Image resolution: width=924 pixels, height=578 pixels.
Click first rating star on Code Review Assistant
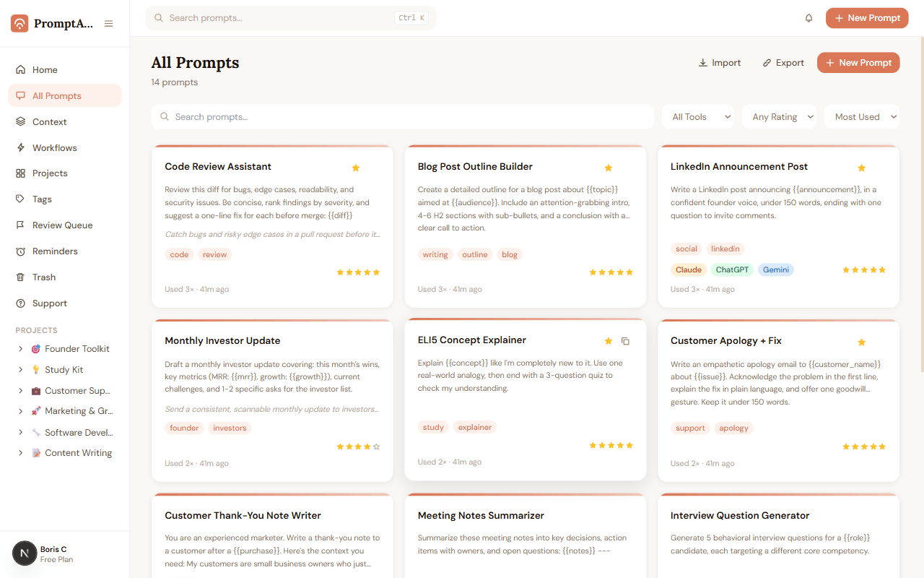coord(340,272)
